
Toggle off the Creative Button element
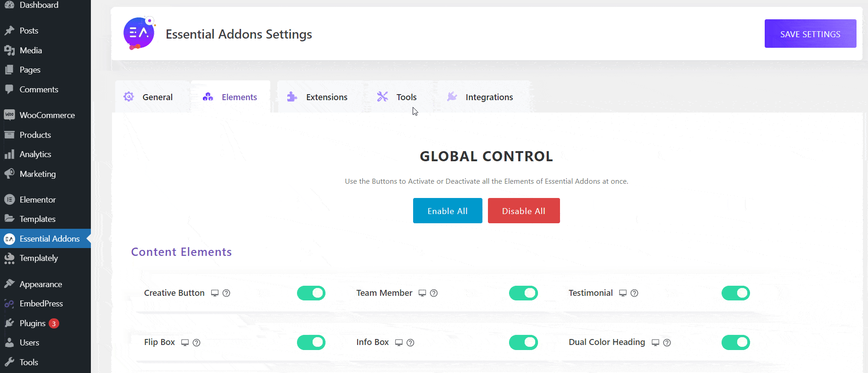click(311, 293)
